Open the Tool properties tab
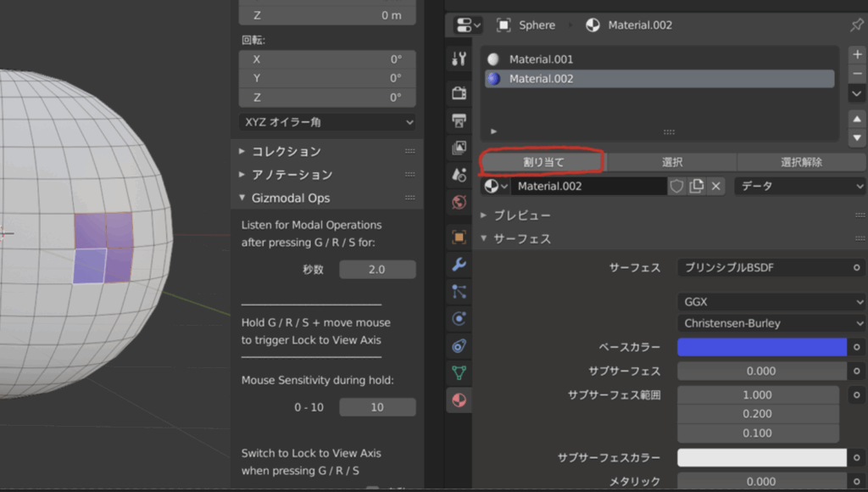The image size is (868, 492). 459,59
